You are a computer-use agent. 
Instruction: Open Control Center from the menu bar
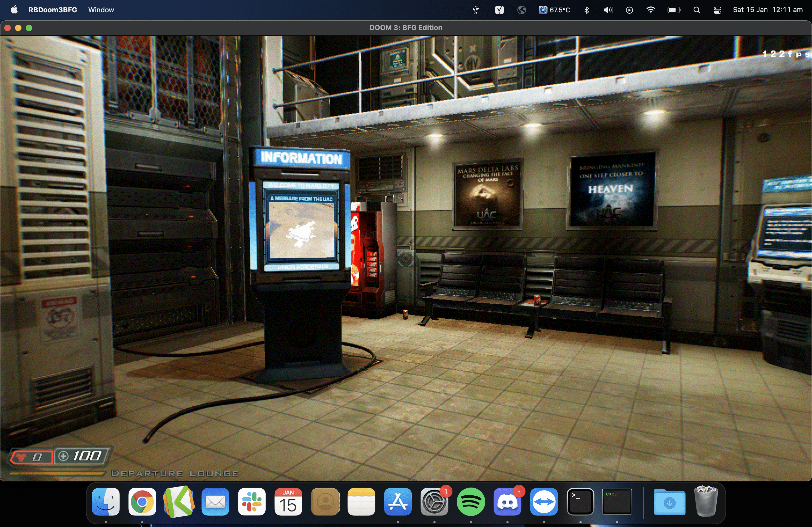coord(717,10)
